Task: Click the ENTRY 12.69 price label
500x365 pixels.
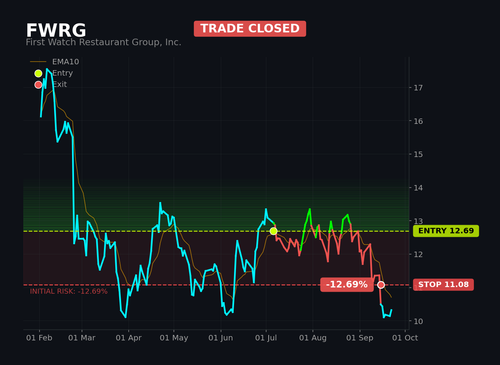Action: pos(446,231)
